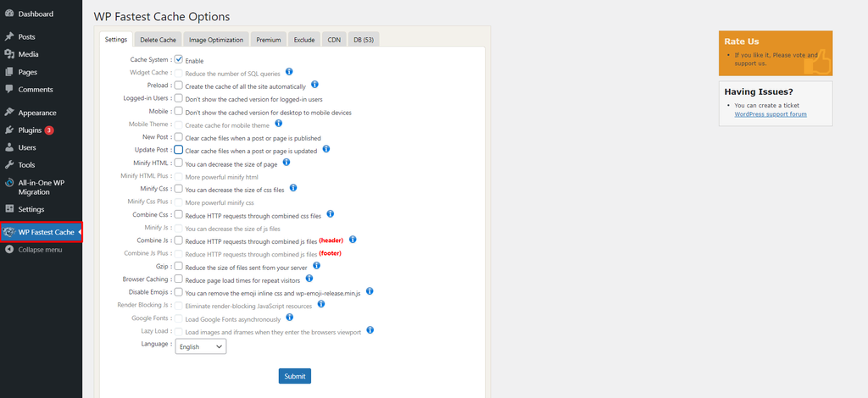This screenshot has width=868, height=398.
Task: Click info icon next to Minify Css
Action: [x=293, y=188]
